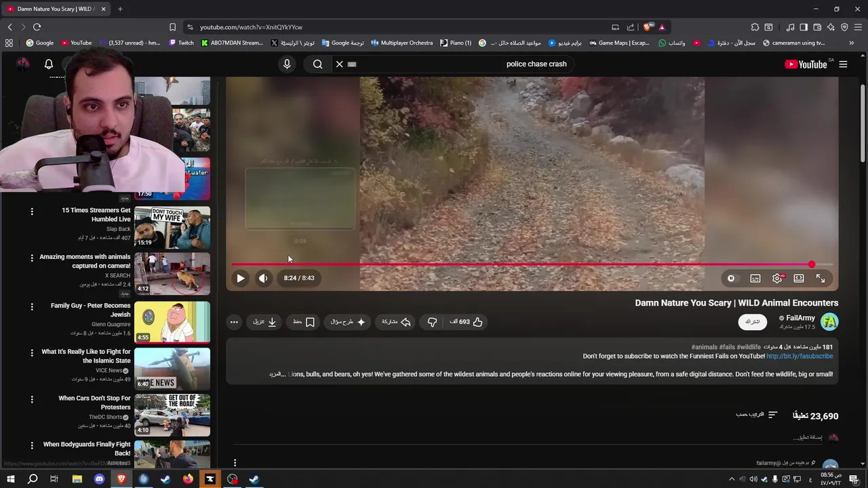This screenshot has height=488, width=868.
Task: Download the video with download button
Action: [264, 322]
